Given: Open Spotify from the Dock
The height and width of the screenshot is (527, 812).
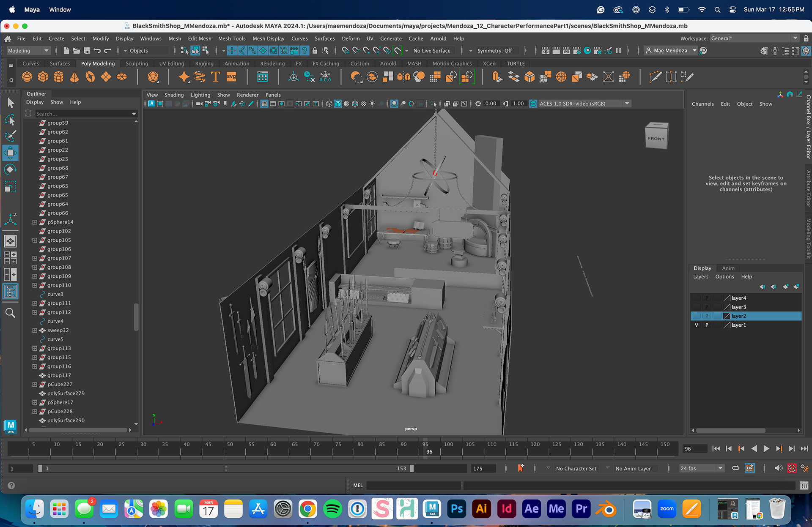Looking at the screenshot, I should (x=332, y=509).
